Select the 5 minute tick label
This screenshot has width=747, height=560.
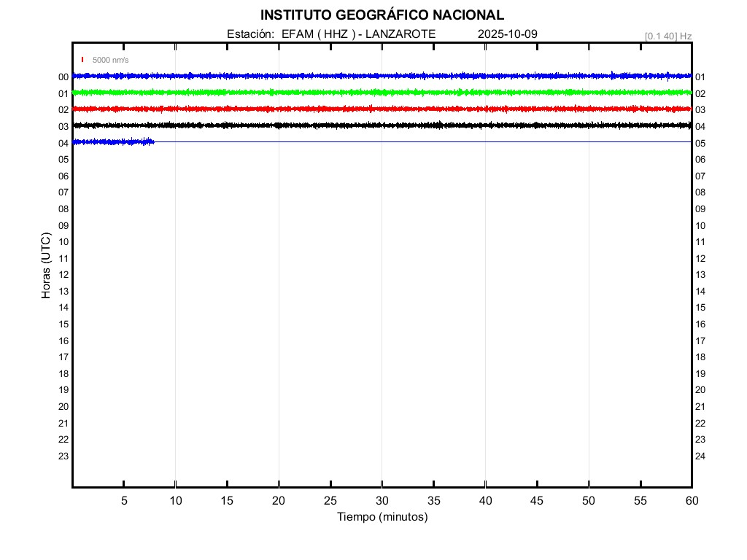click(x=124, y=500)
